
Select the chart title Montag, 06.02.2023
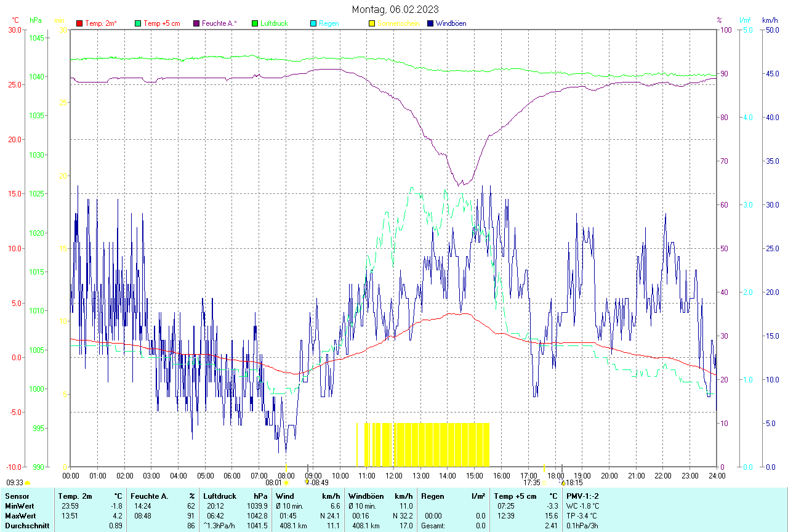point(395,9)
